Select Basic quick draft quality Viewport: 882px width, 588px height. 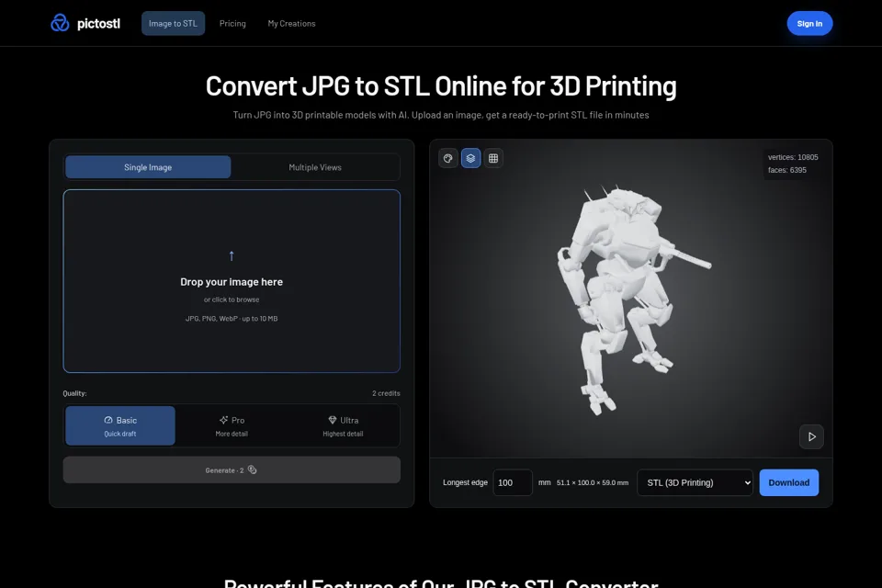tap(120, 426)
